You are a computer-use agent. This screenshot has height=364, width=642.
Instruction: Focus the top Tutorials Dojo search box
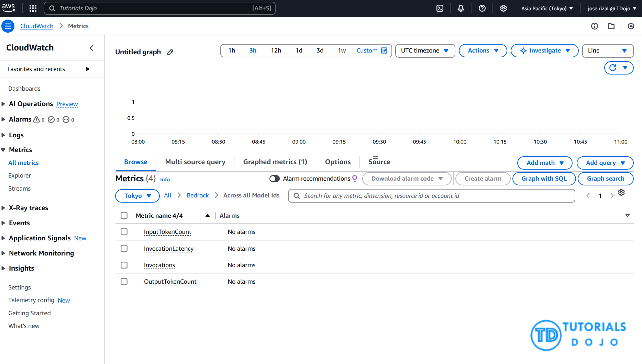pyautogui.click(x=160, y=8)
